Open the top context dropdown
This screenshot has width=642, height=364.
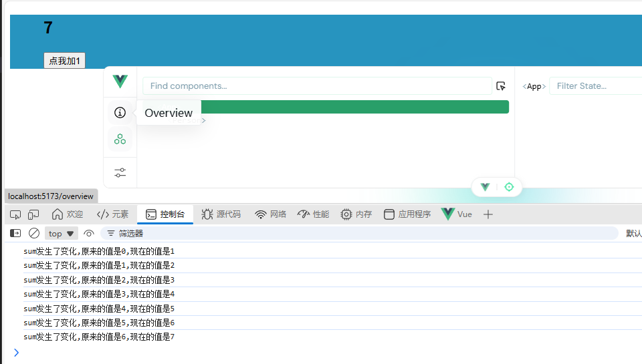click(61, 234)
